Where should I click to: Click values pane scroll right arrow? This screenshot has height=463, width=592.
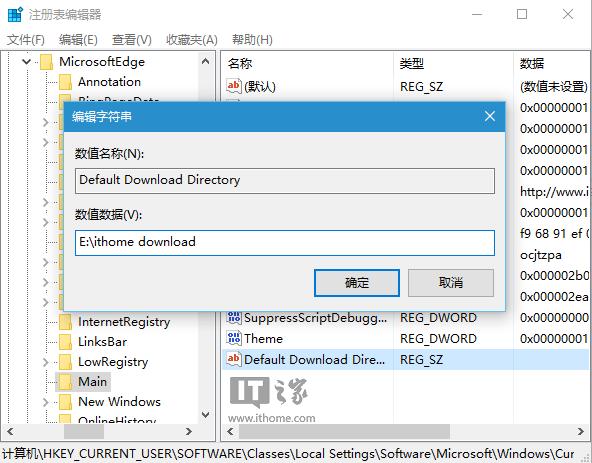click(581, 431)
